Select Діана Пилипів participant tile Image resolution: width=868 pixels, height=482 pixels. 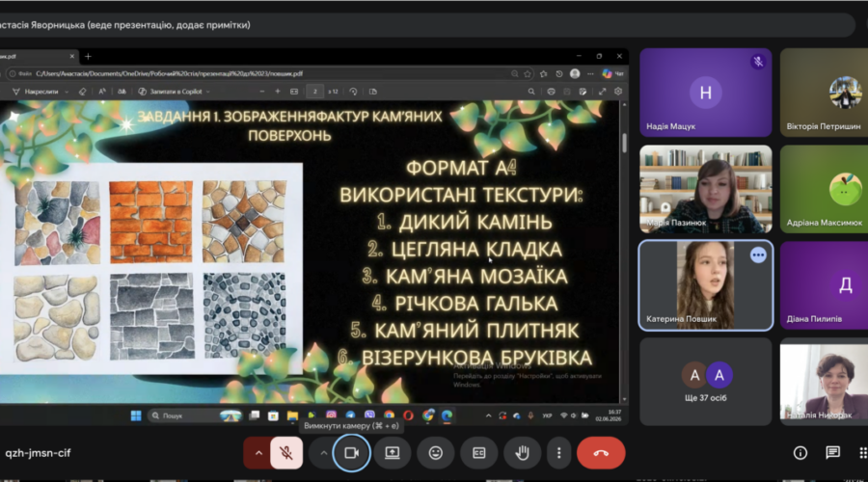[x=824, y=285]
